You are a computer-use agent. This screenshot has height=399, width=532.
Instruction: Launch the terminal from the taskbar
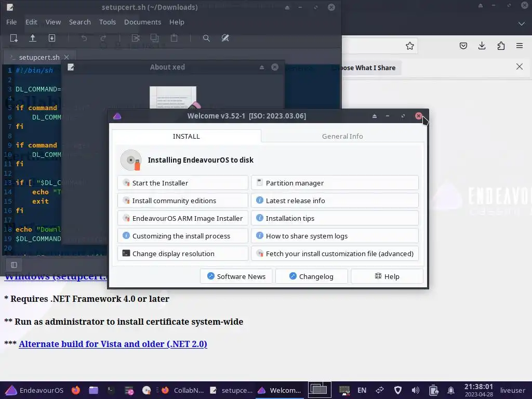(x=111, y=390)
